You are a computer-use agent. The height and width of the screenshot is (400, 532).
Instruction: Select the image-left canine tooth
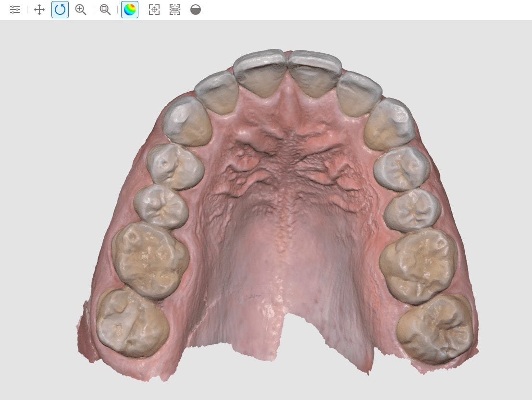click(186, 121)
